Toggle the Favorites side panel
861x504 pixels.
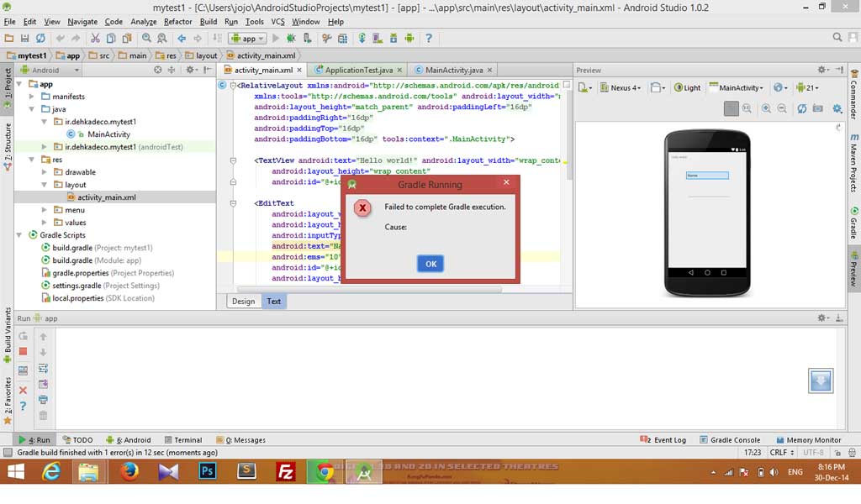(x=8, y=401)
